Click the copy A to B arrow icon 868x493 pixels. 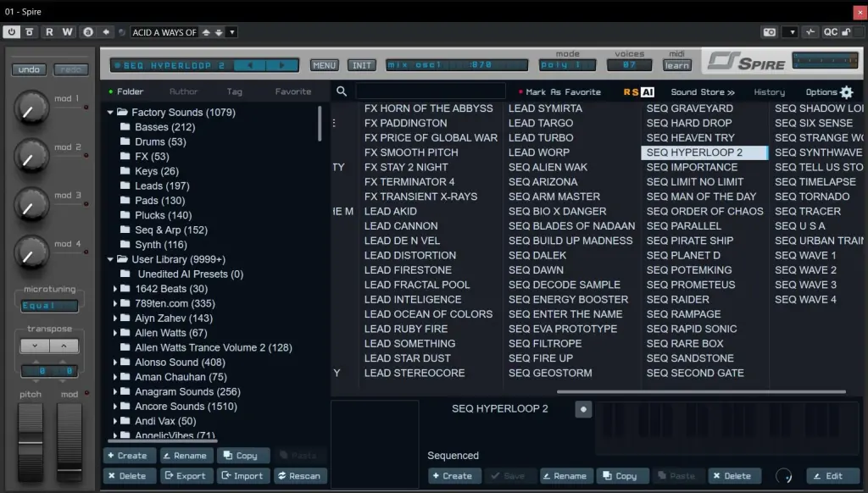[106, 32]
